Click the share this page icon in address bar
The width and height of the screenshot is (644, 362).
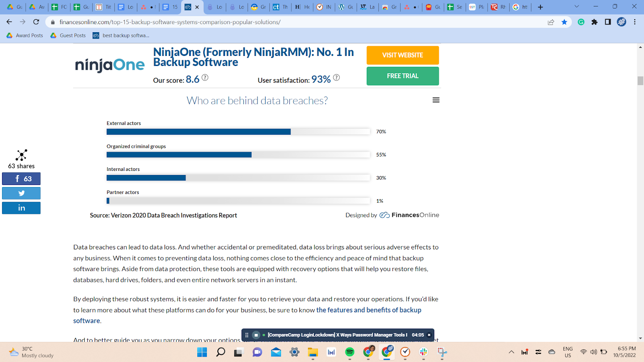551,22
